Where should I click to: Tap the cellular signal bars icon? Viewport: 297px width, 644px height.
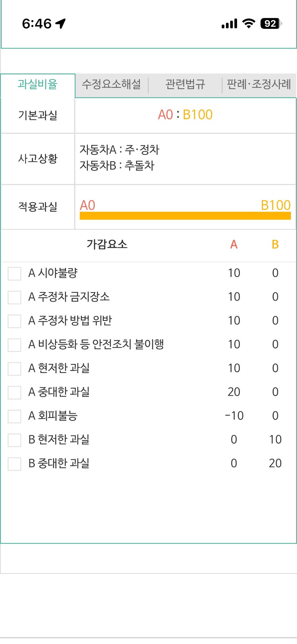coord(229,23)
